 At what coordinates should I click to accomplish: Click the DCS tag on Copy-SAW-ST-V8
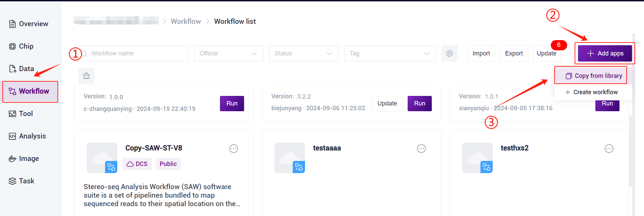coord(137,164)
